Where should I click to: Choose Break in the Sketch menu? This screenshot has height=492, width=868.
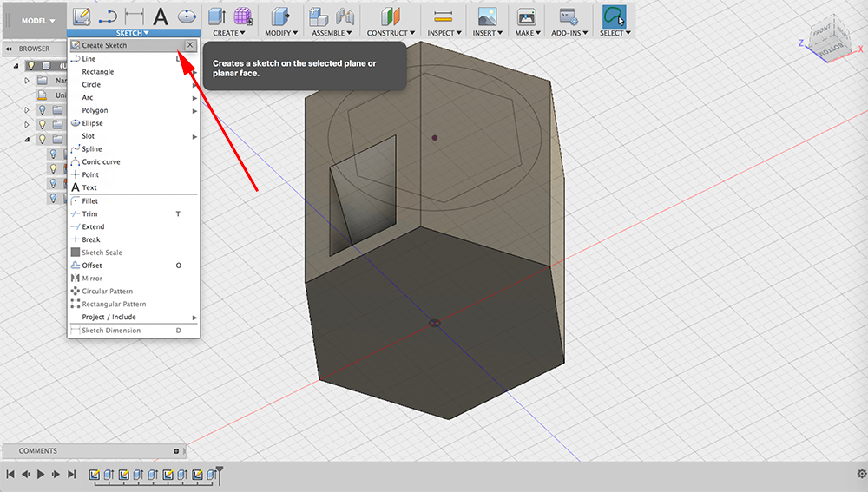(134, 239)
